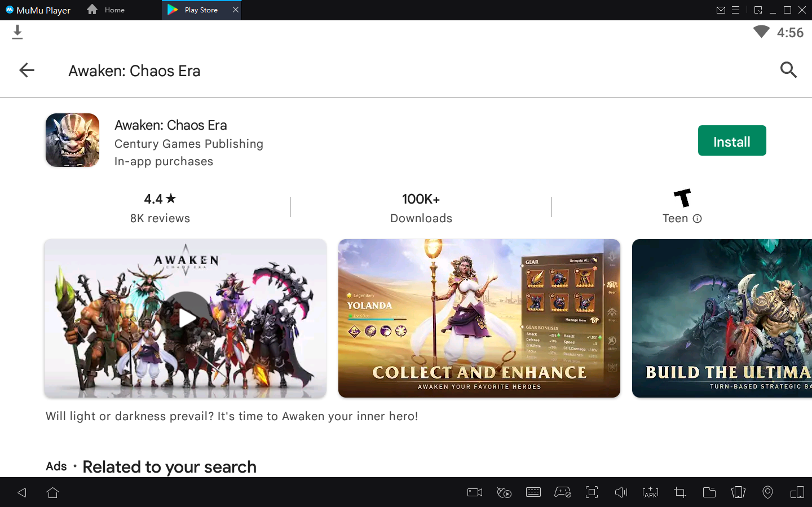Open gamepad control settings
Screen dimensions: 812x507
(563, 492)
